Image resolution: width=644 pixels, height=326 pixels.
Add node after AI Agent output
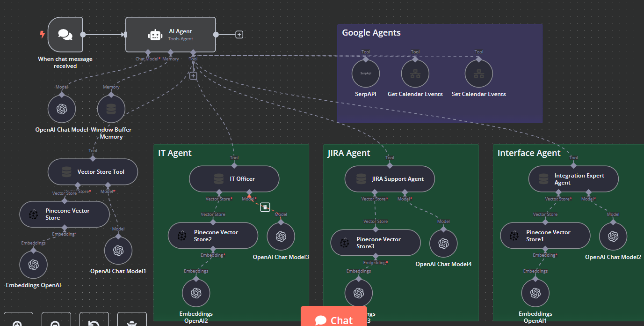coord(239,35)
